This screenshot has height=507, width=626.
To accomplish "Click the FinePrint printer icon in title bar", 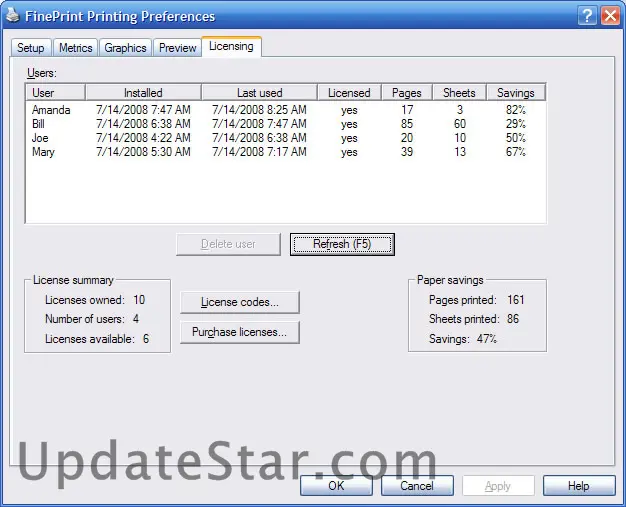I will (x=13, y=15).
